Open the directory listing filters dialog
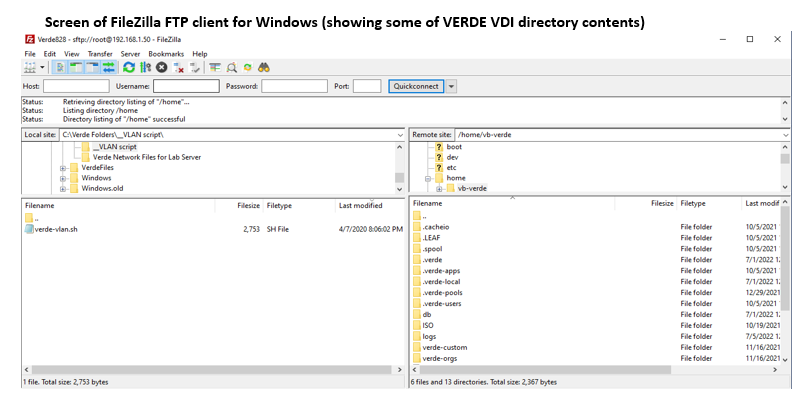The image size is (810, 404). tap(215, 67)
